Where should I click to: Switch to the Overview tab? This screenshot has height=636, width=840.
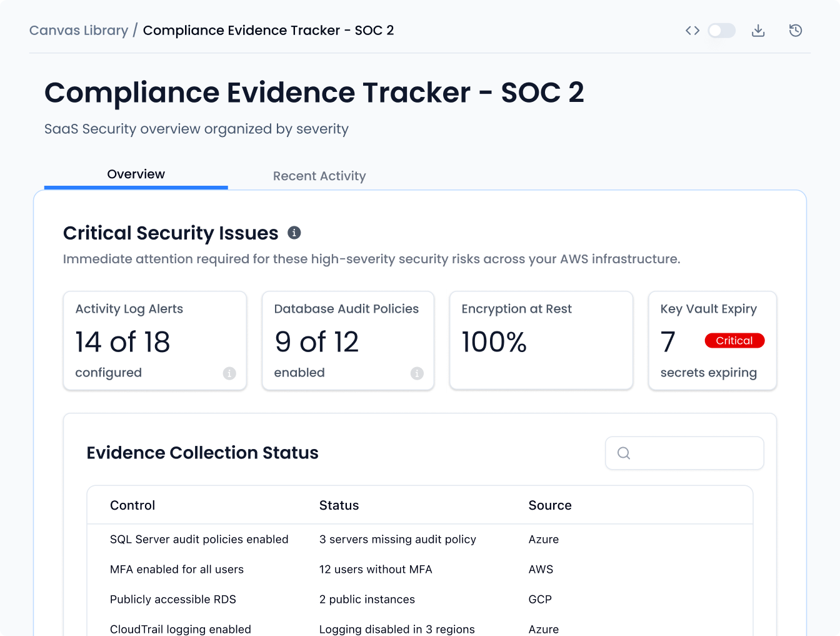pos(136,174)
